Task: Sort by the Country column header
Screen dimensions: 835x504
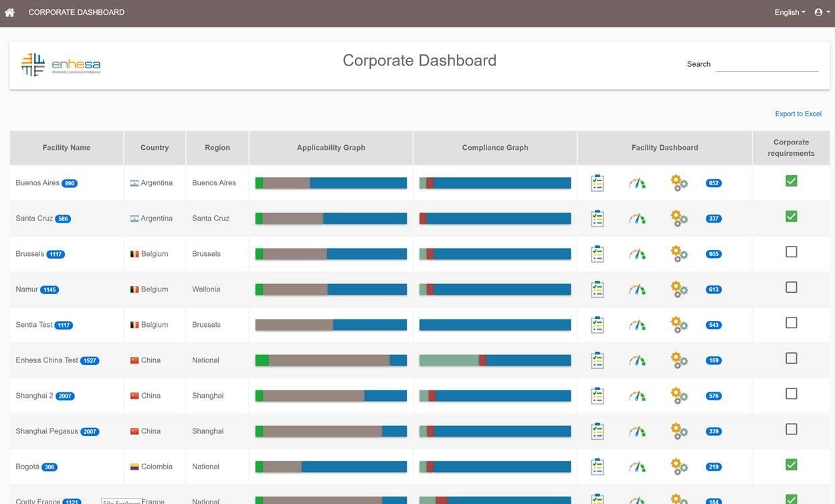Action: tap(155, 148)
